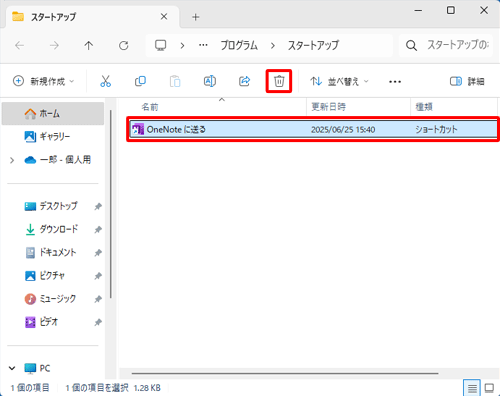
Task: Open デスクトップ quick access folder
Action: [x=51, y=206]
